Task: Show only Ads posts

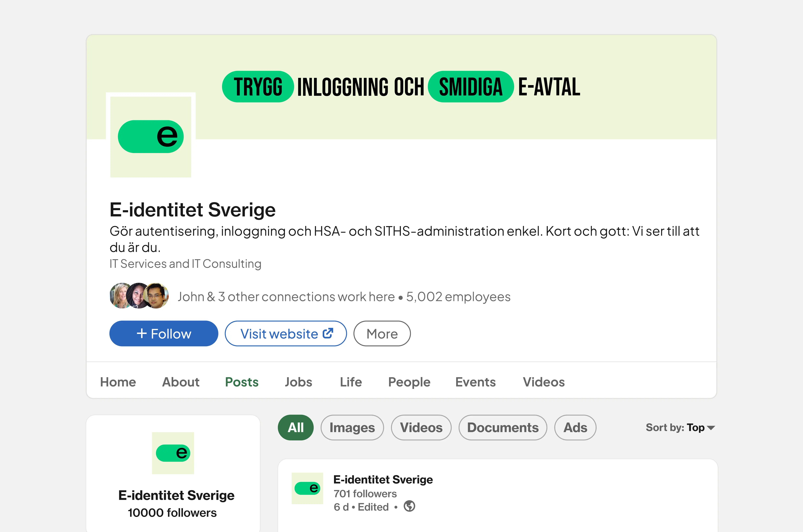Action: (575, 428)
